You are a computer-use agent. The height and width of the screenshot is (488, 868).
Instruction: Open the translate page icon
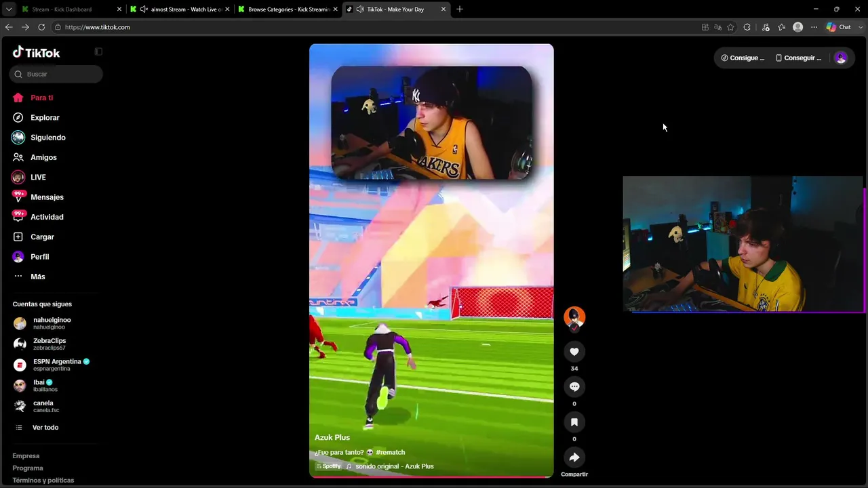pyautogui.click(x=718, y=27)
